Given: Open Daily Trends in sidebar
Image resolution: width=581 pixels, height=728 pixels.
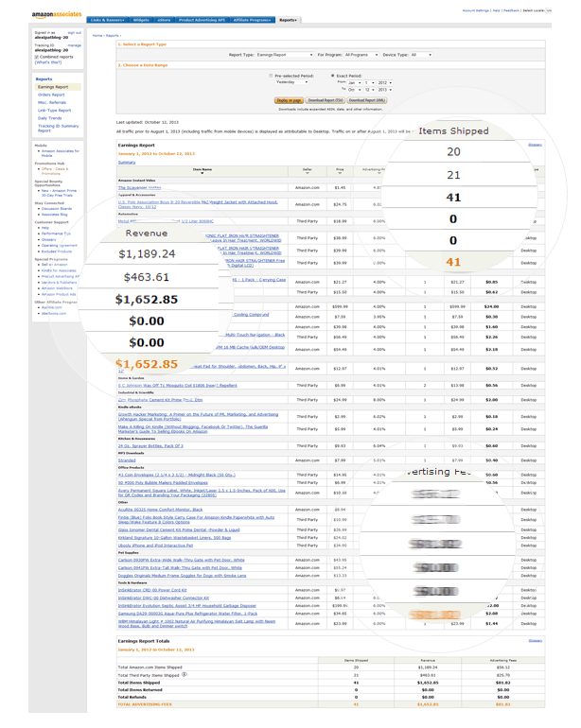Looking at the screenshot, I should click(x=50, y=118).
